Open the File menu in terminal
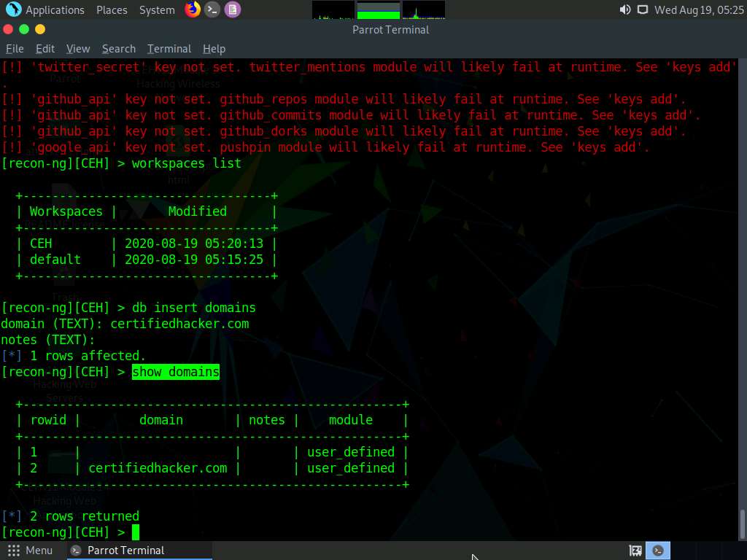Screen dimensions: 747x560 click(15, 49)
